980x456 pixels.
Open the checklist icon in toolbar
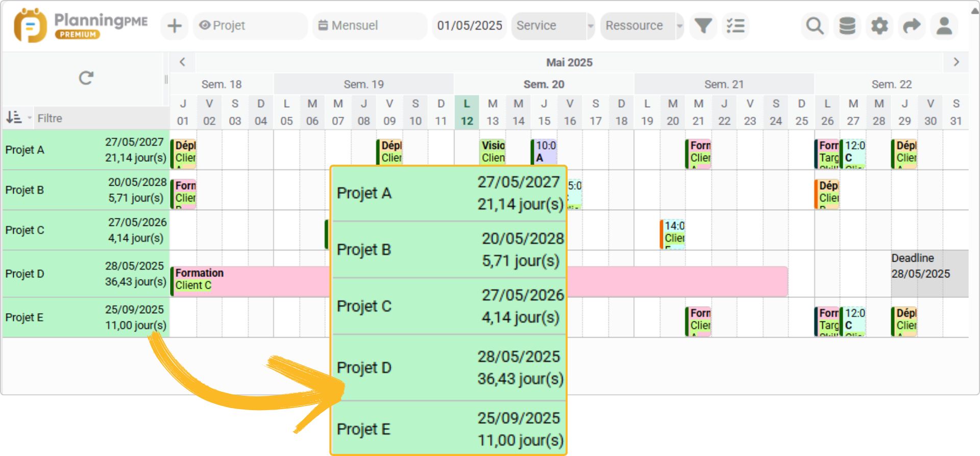coord(736,26)
